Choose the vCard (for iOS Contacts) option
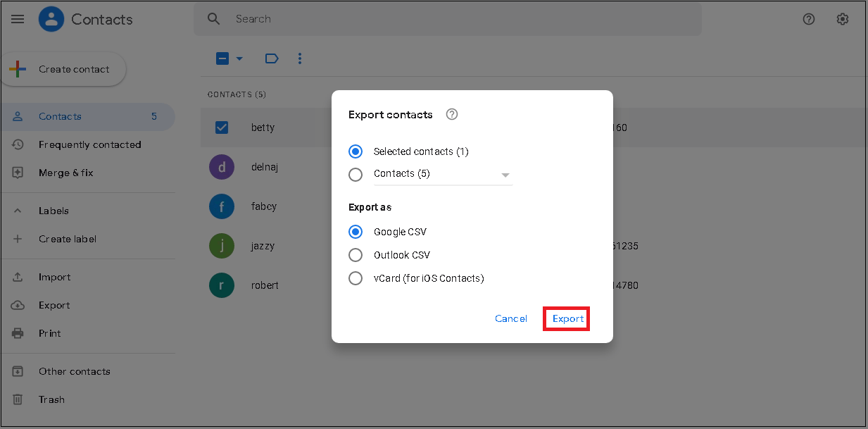The height and width of the screenshot is (429, 868). coord(356,278)
